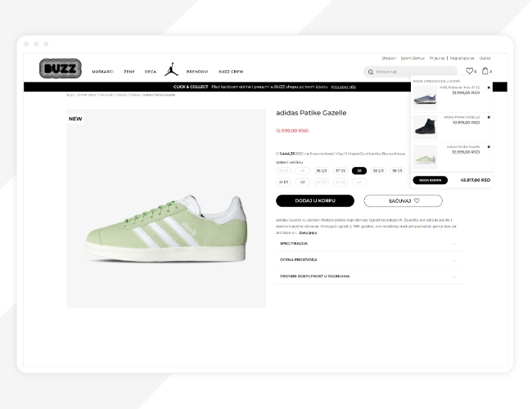Click the search magnifier icon
This screenshot has width=532, height=409.
(x=371, y=72)
